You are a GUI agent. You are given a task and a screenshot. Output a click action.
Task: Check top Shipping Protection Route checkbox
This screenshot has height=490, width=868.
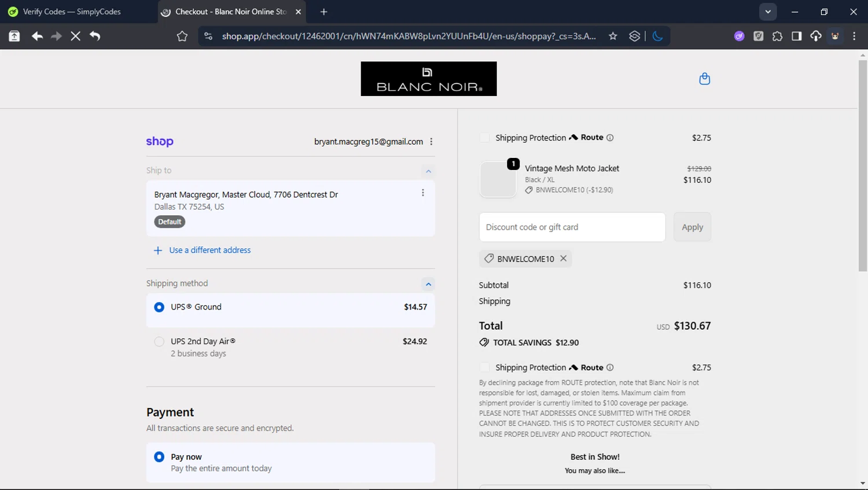tap(485, 138)
